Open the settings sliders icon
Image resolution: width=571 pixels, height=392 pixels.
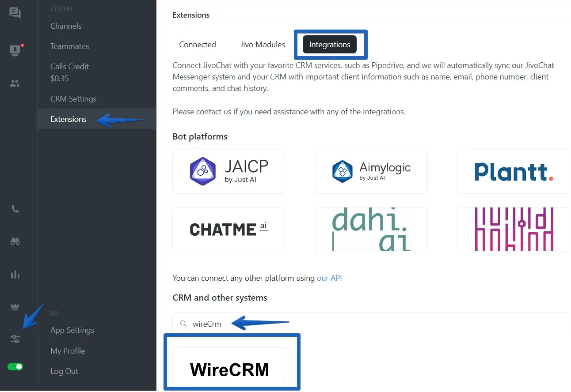[x=15, y=339]
